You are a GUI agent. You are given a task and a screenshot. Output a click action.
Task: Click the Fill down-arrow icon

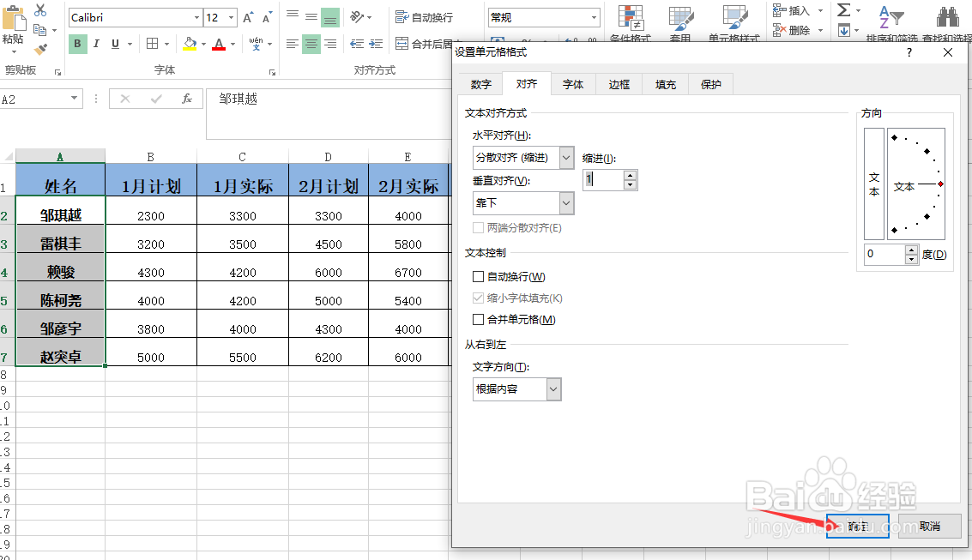pos(843,30)
